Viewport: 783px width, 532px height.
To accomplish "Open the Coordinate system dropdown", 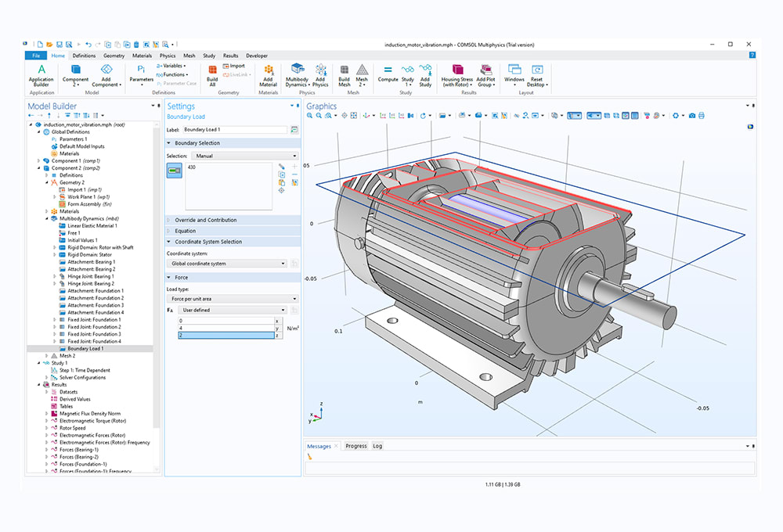I will pyautogui.click(x=227, y=264).
